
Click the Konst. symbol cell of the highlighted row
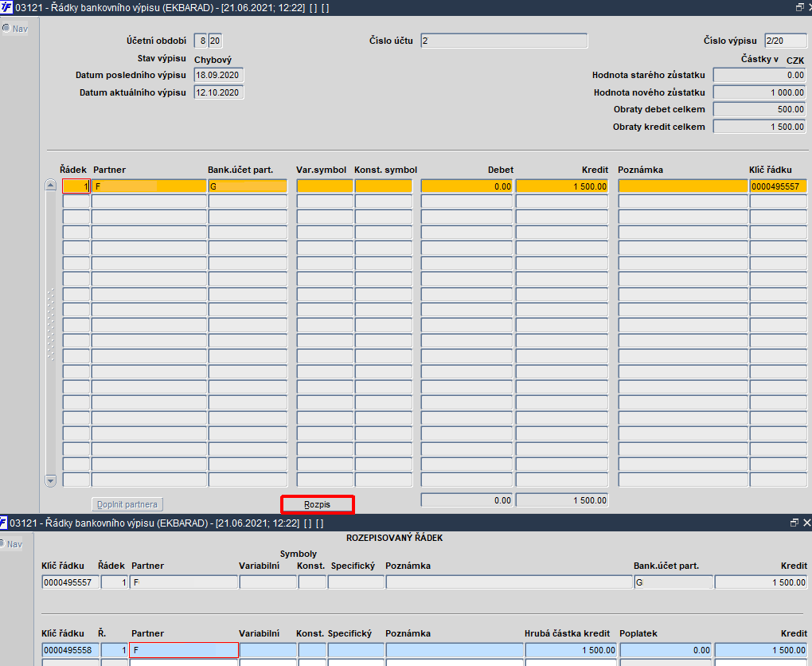tap(384, 186)
